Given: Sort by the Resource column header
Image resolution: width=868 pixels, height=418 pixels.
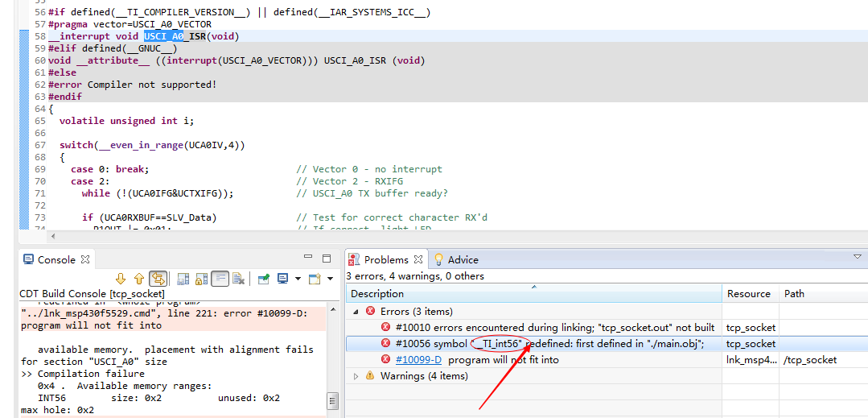Looking at the screenshot, I should [749, 293].
